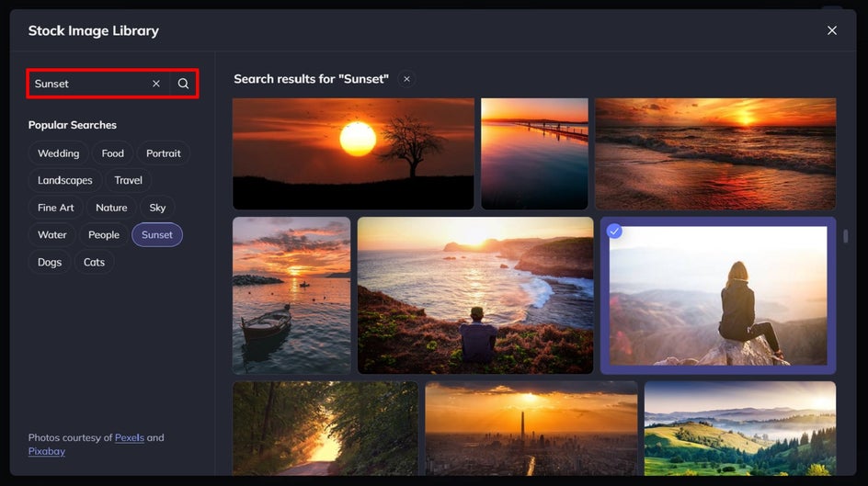Select the sun and lone tree photo

[353, 153]
